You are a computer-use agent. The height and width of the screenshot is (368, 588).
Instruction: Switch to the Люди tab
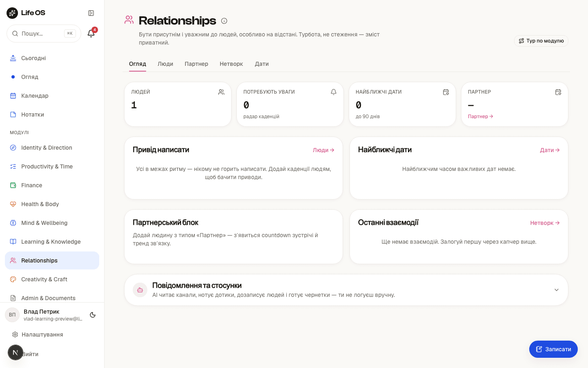coord(165,64)
